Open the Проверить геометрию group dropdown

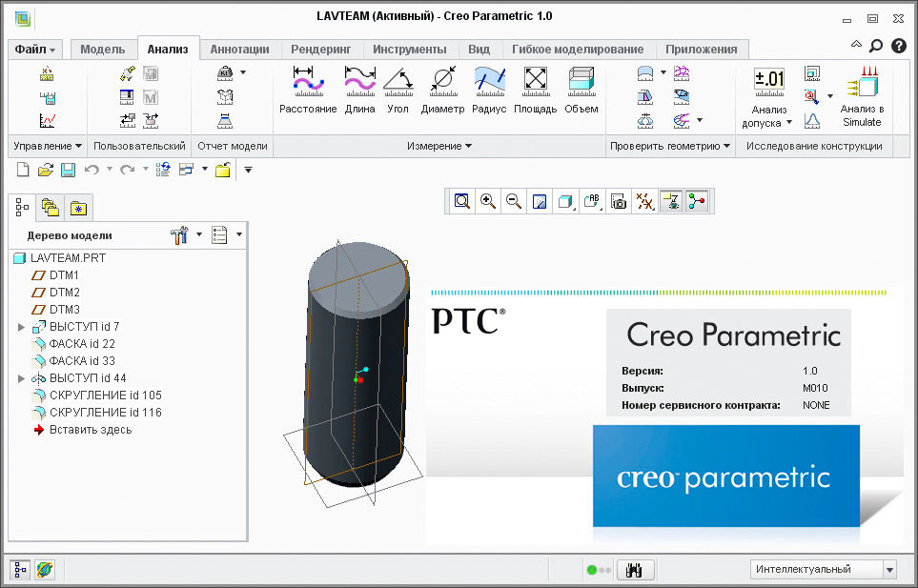pos(670,146)
